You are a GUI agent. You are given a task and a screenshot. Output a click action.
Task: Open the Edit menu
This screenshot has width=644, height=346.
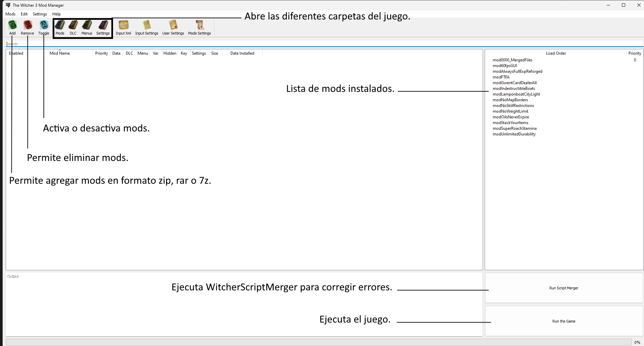(24, 14)
